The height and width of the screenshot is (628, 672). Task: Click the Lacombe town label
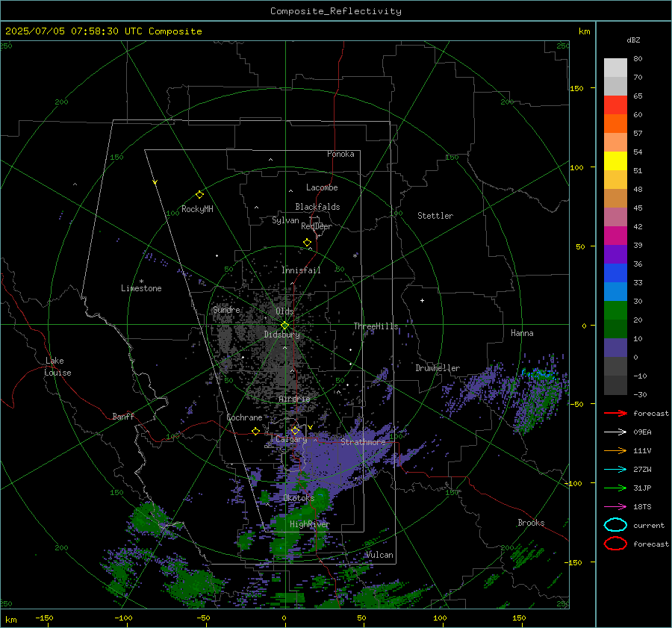click(x=322, y=187)
